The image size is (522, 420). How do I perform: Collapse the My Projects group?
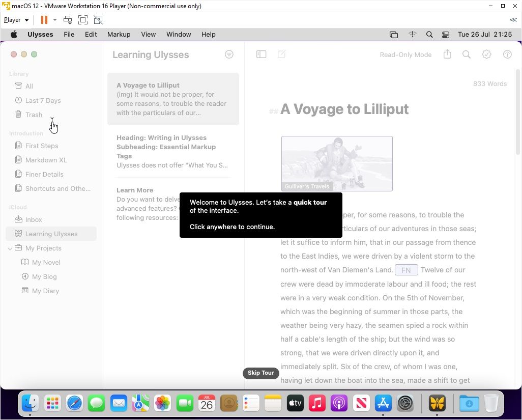click(x=10, y=248)
